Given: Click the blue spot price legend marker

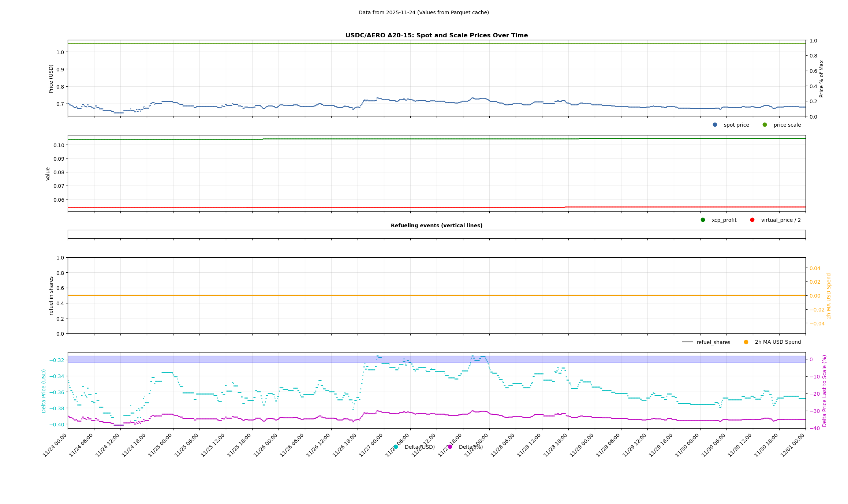Looking at the screenshot, I should [x=715, y=125].
